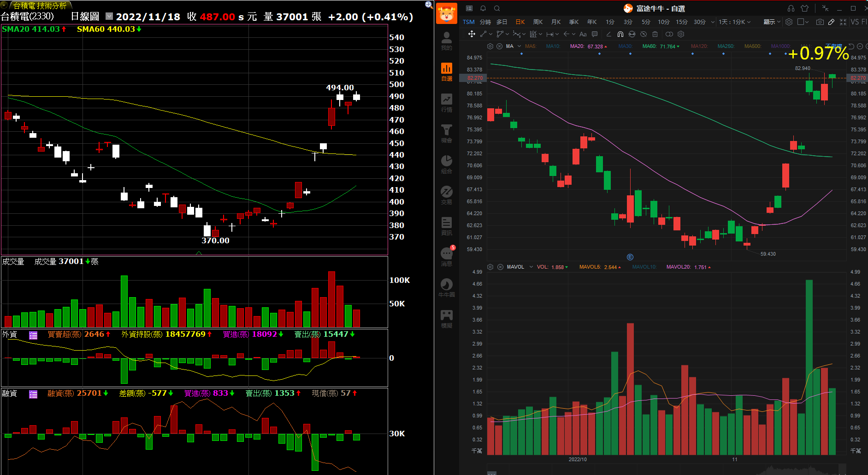Switch to 周K chart tab
Image resolution: width=868 pixels, height=475 pixels.
tap(538, 22)
